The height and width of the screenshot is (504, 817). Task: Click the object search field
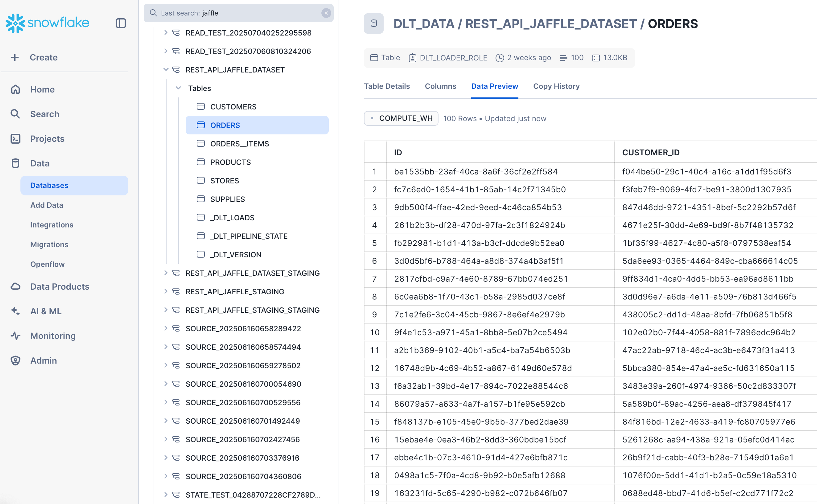pos(239,13)
